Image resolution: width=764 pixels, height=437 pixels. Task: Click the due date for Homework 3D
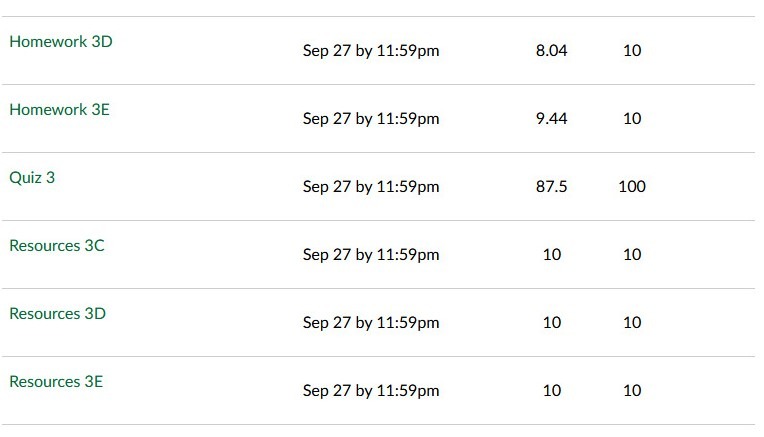pos(371,51)
